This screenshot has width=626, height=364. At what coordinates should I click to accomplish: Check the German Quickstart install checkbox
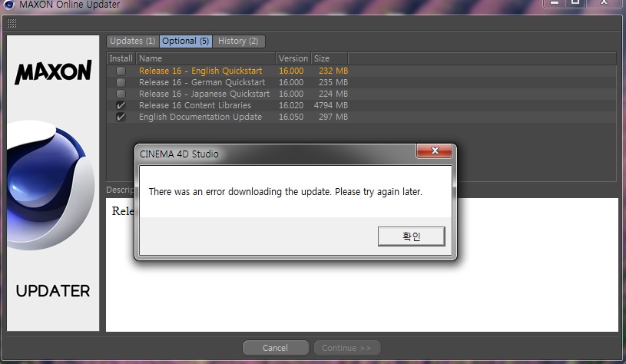coord(121,83)
